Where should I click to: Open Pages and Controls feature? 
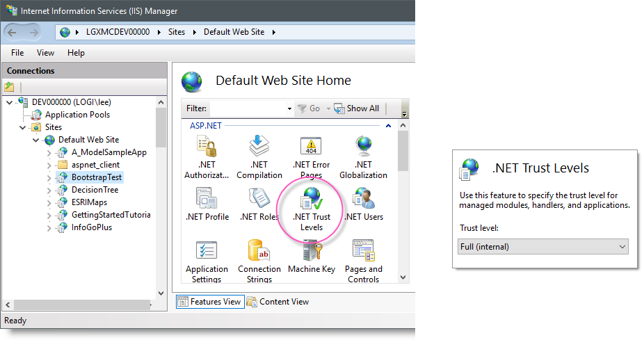(364, 261)
